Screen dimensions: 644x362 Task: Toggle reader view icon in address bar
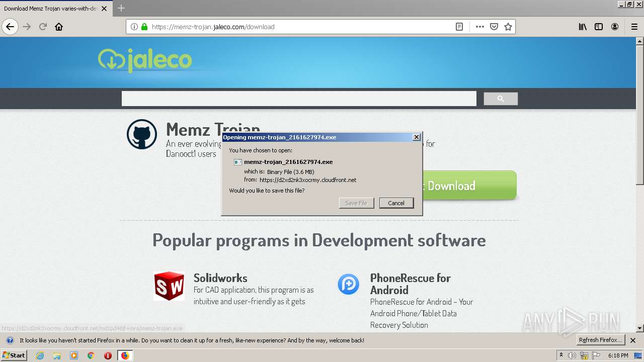459,27
